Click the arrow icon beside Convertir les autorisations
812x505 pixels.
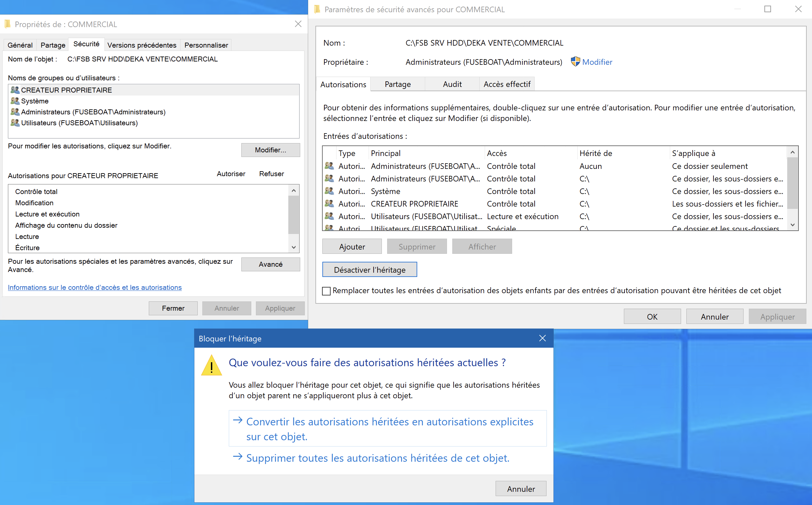237,420
